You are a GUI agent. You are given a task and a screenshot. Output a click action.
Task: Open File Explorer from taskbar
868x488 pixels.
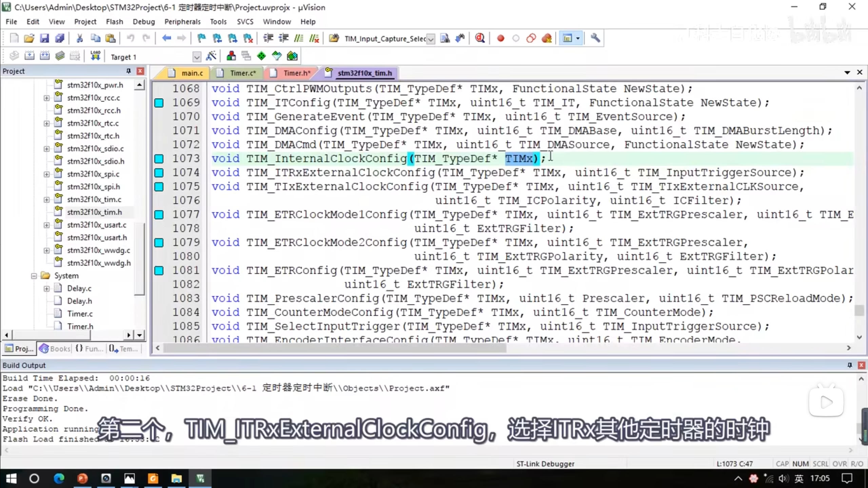point(176,479)
